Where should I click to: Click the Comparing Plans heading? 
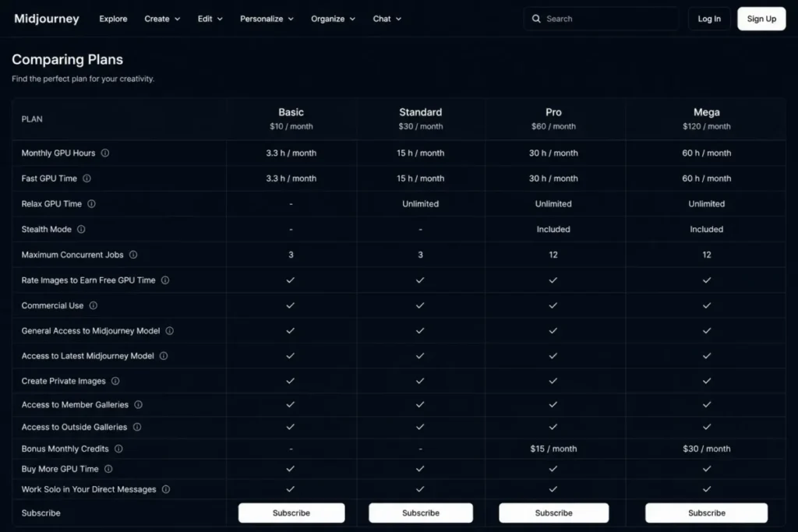67,59
